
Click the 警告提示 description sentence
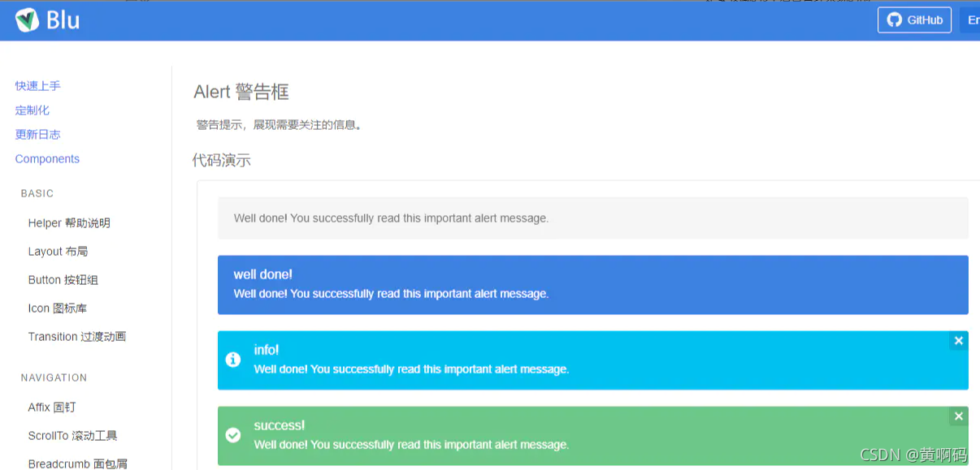(x=279, y=125)
